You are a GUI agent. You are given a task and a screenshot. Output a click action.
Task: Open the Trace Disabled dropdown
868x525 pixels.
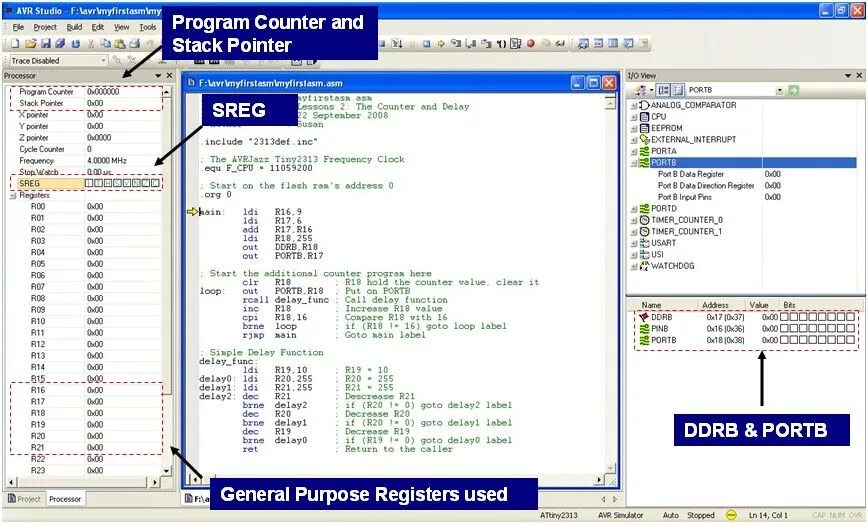[104, 60]
